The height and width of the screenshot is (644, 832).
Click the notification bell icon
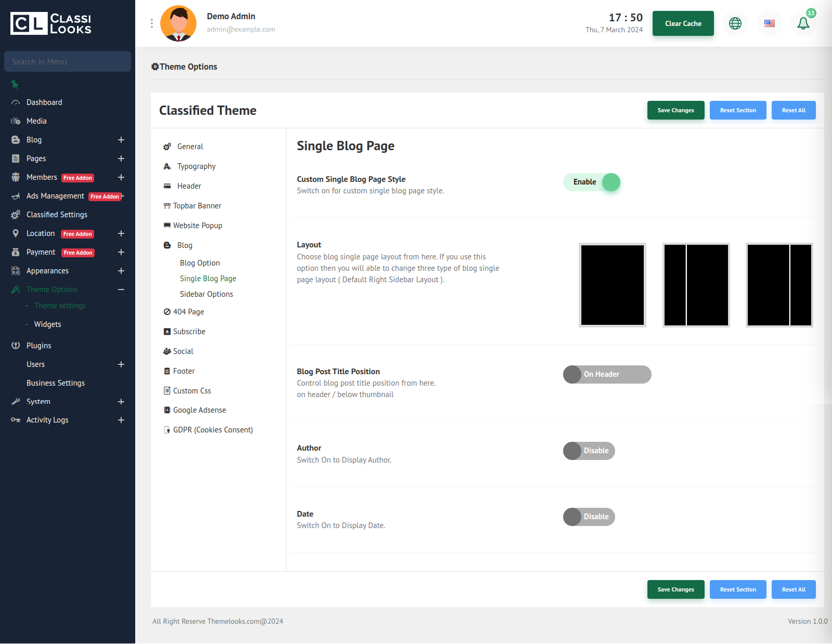tap(803, 23)
